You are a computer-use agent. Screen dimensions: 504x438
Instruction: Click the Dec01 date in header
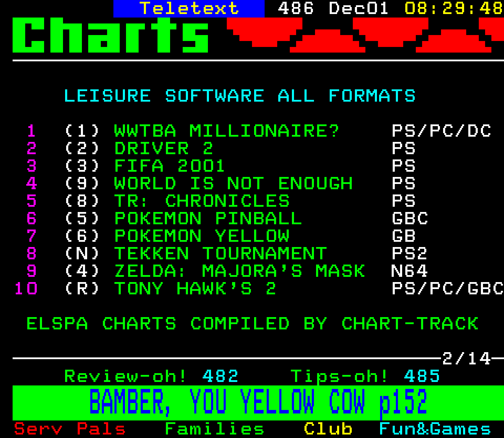[x=359, y=8]
